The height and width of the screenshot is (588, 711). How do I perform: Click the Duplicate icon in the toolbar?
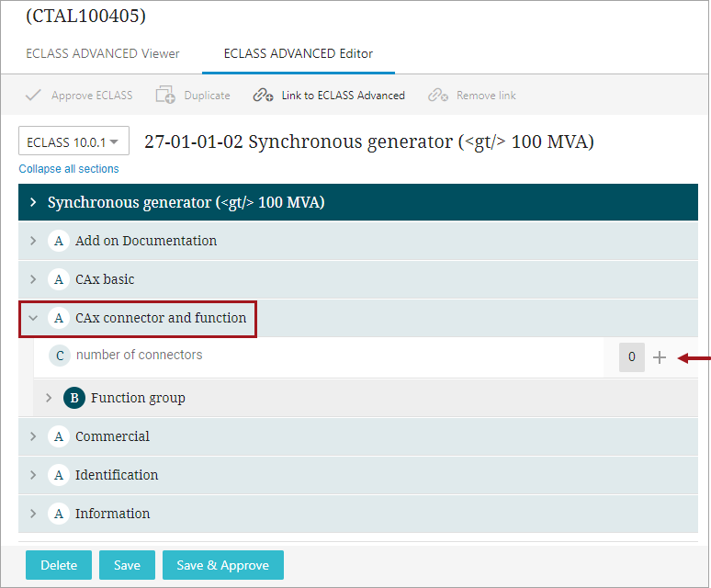(165, 95)
